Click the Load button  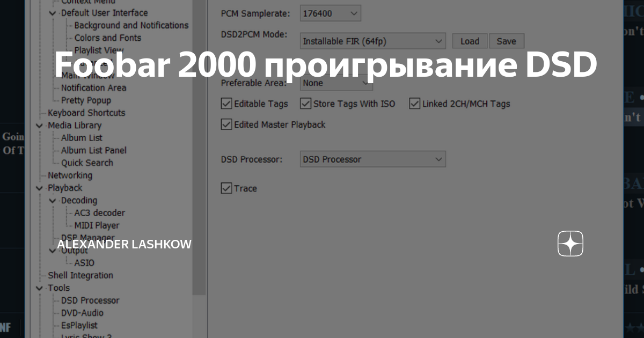point(469,40)
